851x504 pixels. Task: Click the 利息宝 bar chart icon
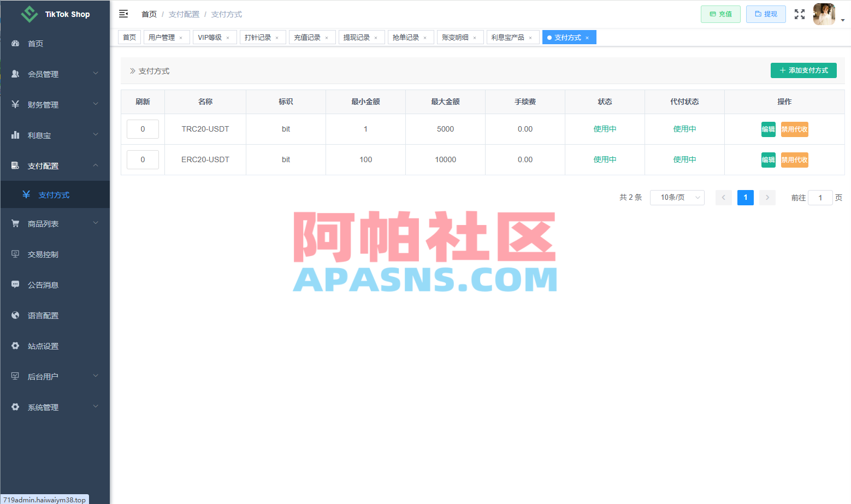[x=15, y=135]
